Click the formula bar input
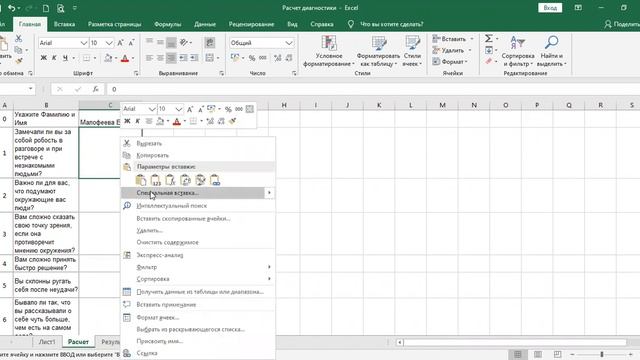 [x=373, y=89]
